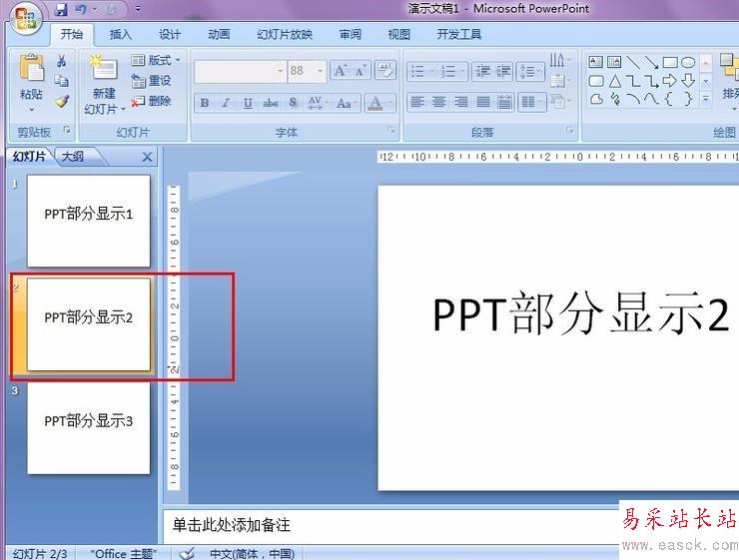Toggle strikethrough formatting
The image size is (739, 560).
click(270, 103)
